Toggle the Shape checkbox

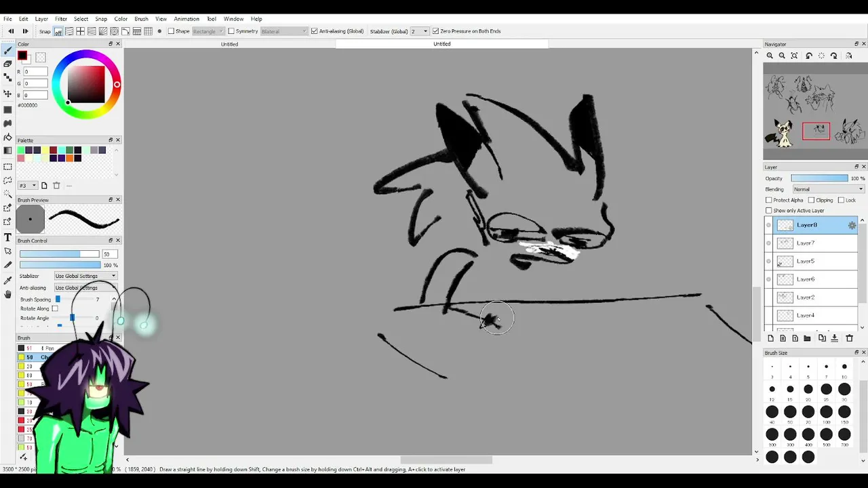coord(172,31)
